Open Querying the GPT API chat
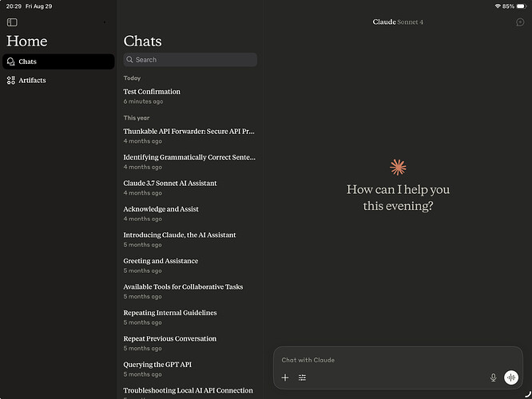The width and height of the screenshot is (532, 399). (190, 369)
